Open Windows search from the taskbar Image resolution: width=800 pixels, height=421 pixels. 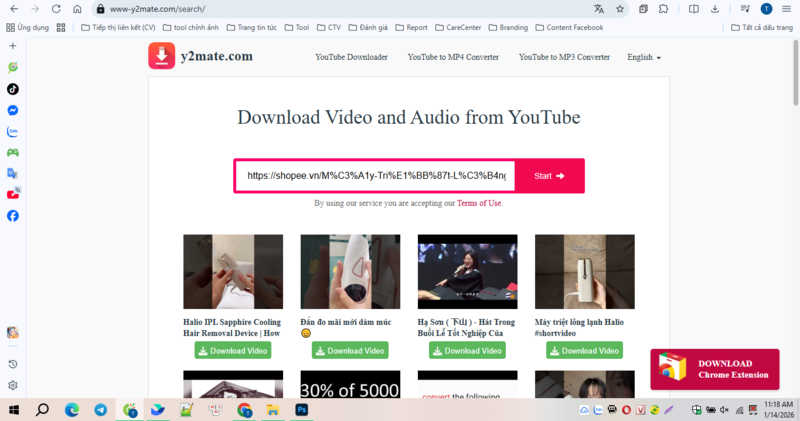click(43, 410)
